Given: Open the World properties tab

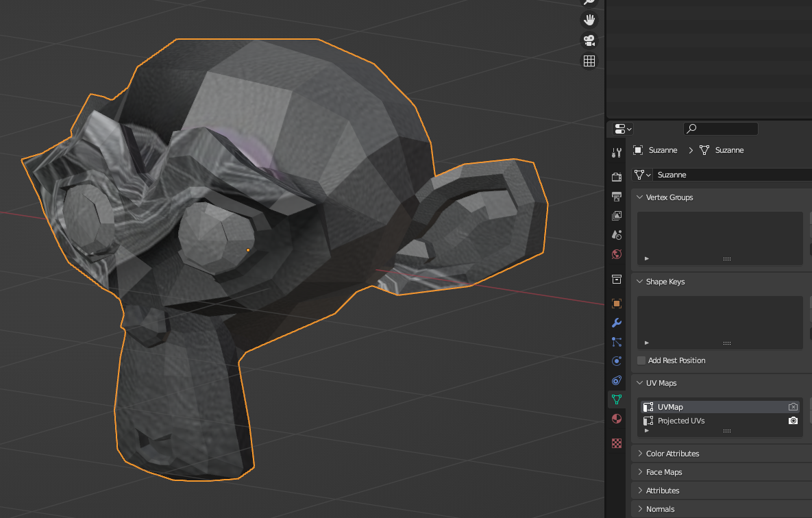Looking at the screenshot, I should pos(617,254).
